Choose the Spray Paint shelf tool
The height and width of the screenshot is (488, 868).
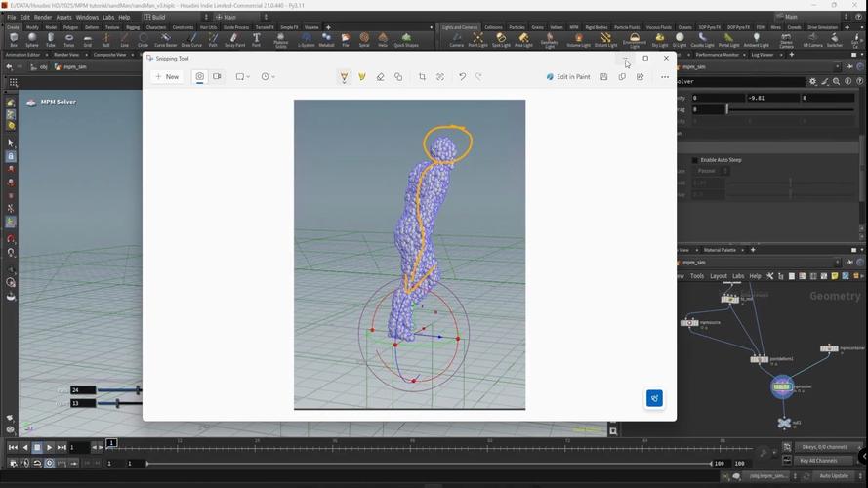234,40
